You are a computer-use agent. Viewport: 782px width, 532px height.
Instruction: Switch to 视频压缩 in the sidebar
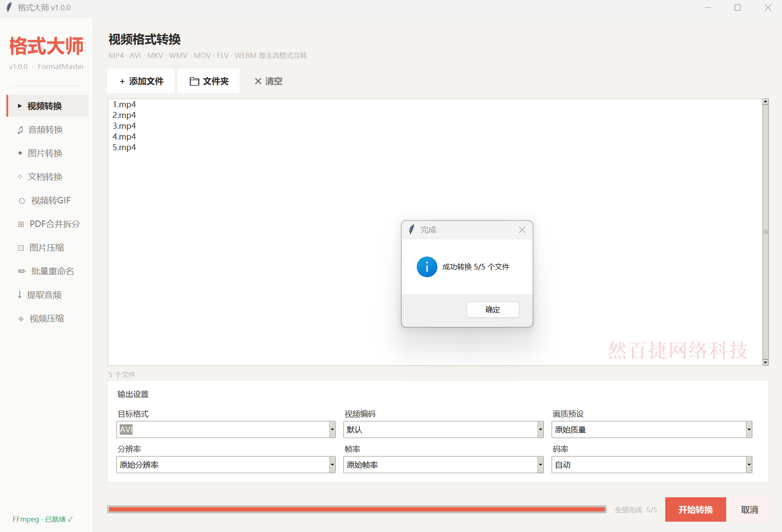coord(47,318)
